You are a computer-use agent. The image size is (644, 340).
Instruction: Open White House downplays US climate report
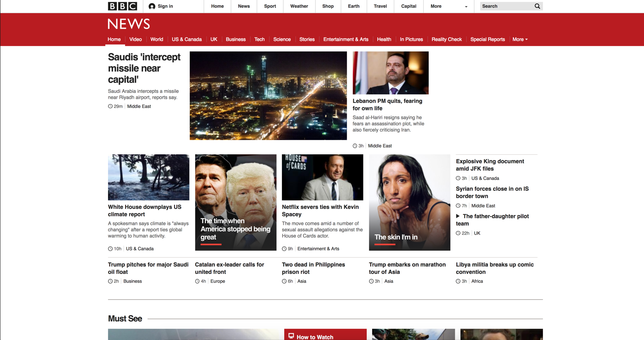pyautogui.click(x=145, y=211)
